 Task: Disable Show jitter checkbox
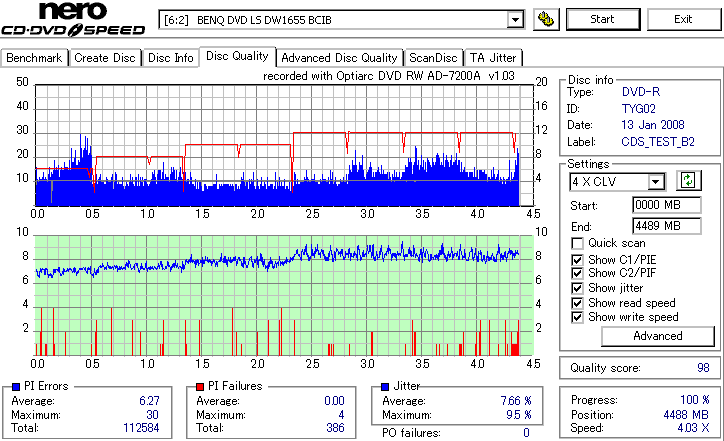(577, 288)
